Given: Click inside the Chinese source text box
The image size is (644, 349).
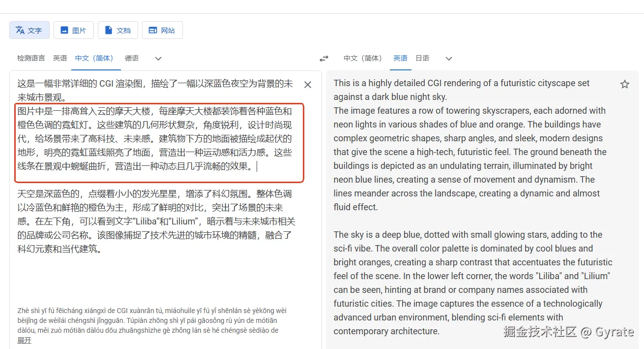Looking at the screenshot, I should [155, 166].
